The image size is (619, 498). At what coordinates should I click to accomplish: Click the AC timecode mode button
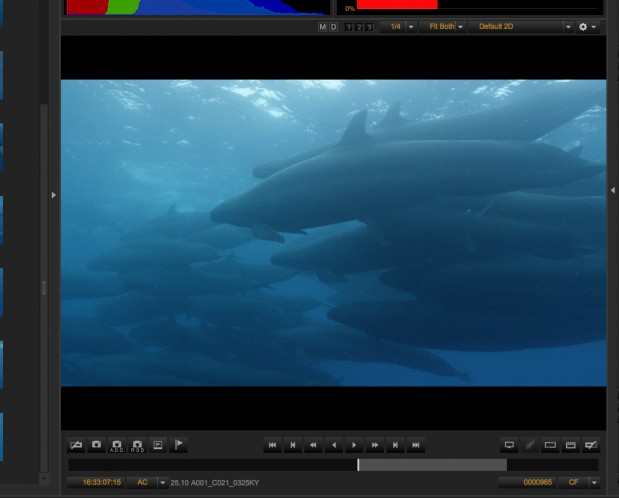(x=142, y=482)
